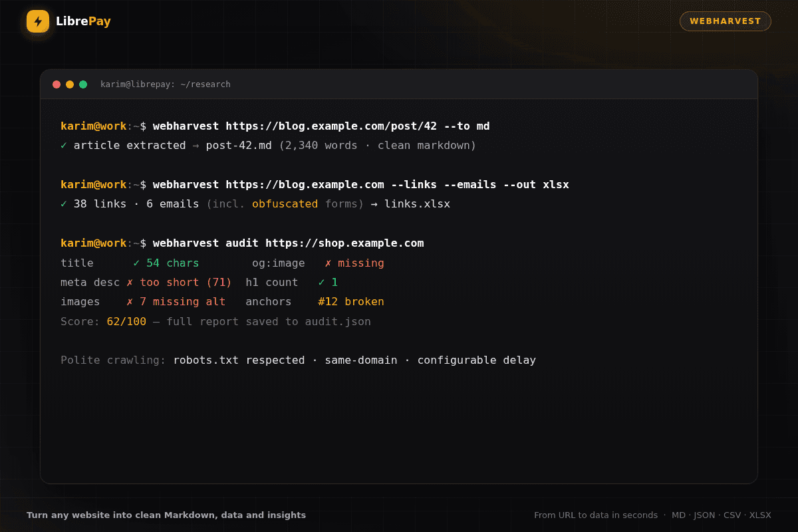This screenshot has width=798, height=532.
Task: Click the terminal title karim@librepay: ~/research
Action: coord(166,84)
